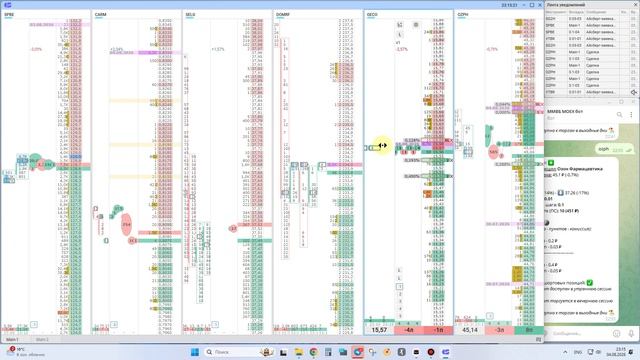Image resolution: width=640 pixels, height=360 pixels.
Task: Click small square icon at bottom of SELG panel
Action: tap(215, 324)
